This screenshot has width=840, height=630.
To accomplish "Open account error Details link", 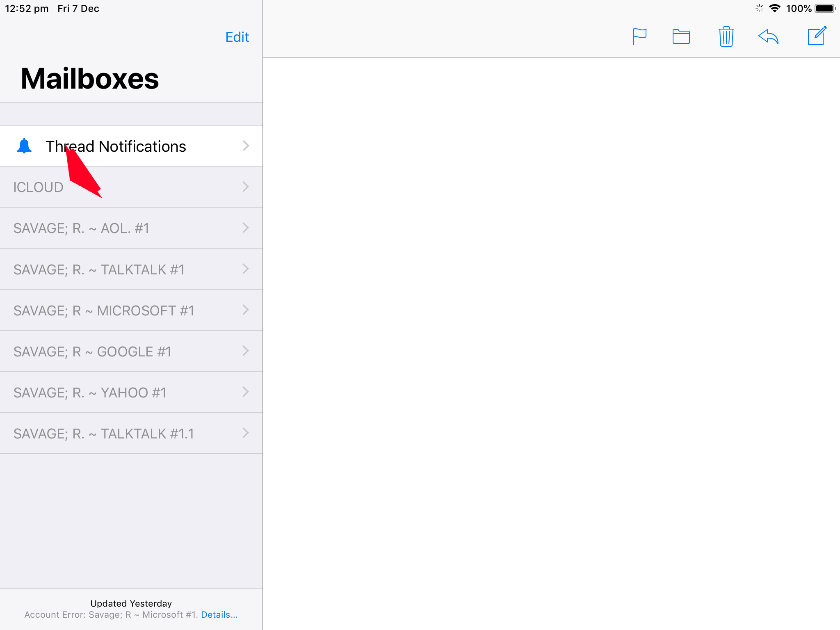I will click(x=219, y=614).
